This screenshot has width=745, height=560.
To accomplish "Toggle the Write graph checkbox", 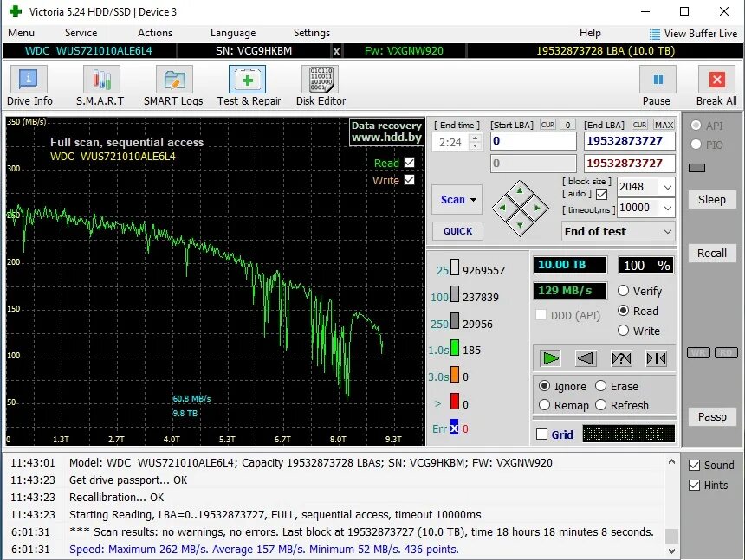I will coord(409,180).
